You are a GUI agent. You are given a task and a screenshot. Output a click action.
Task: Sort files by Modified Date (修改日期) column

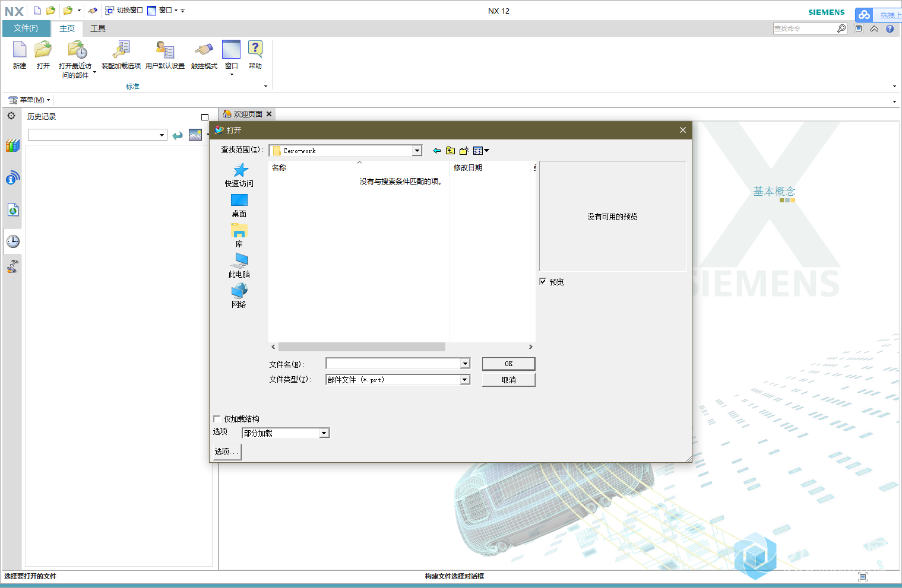(490, 168)
